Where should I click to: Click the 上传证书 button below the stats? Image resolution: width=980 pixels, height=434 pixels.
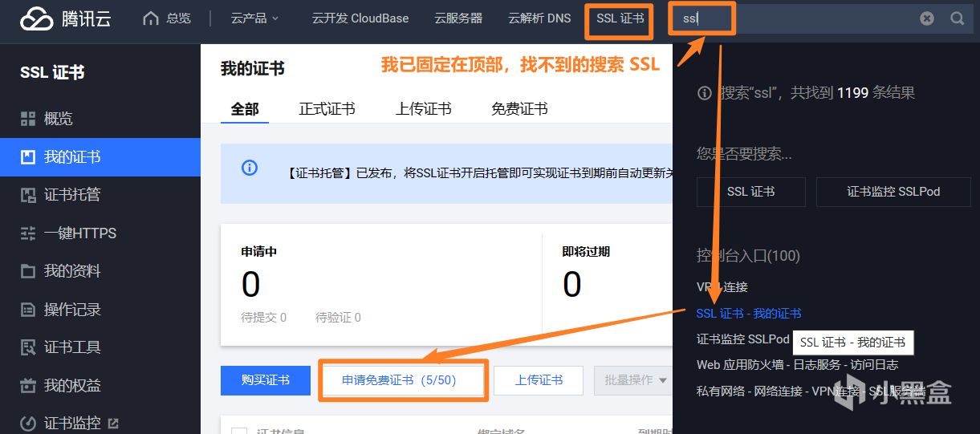pyautogui.click(x=539, y=380)
